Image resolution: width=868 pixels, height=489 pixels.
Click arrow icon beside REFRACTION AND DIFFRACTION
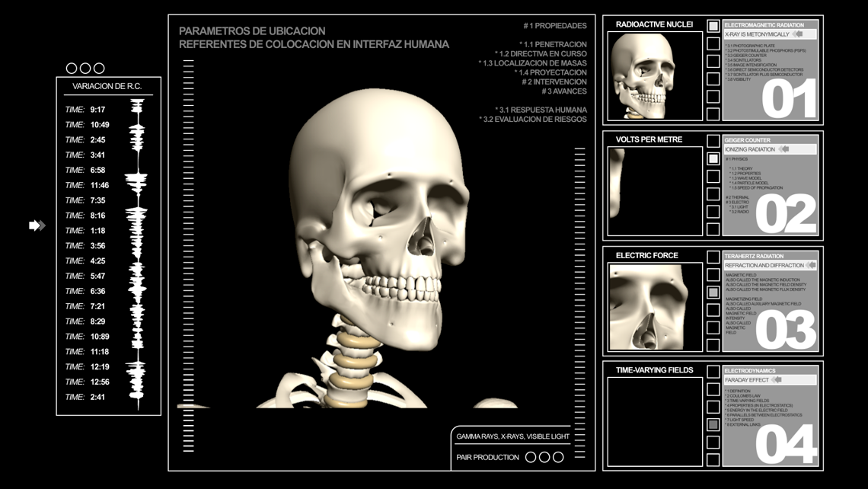coord(811,265)
